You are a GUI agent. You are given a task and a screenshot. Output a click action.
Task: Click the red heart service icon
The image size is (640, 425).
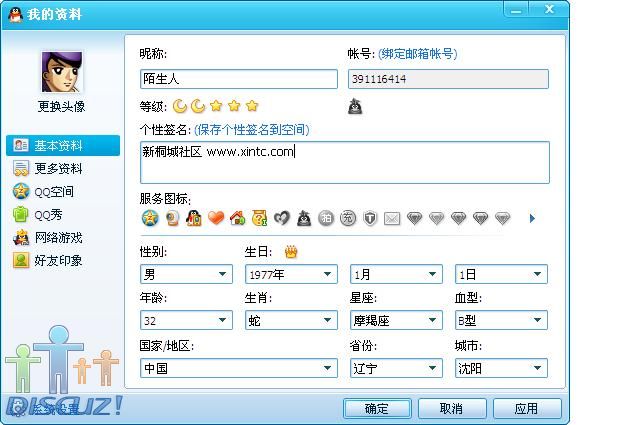(216, 218)
